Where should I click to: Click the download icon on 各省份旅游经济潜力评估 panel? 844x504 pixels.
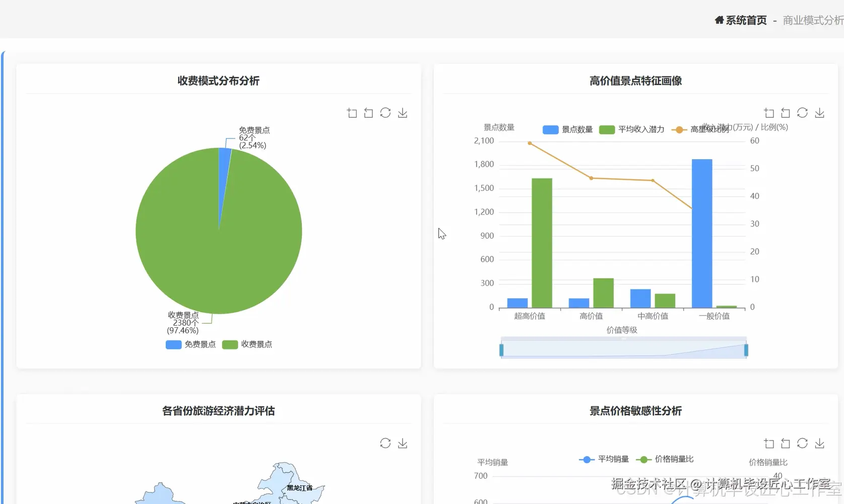pyautogui.click(x=403, y=443)
